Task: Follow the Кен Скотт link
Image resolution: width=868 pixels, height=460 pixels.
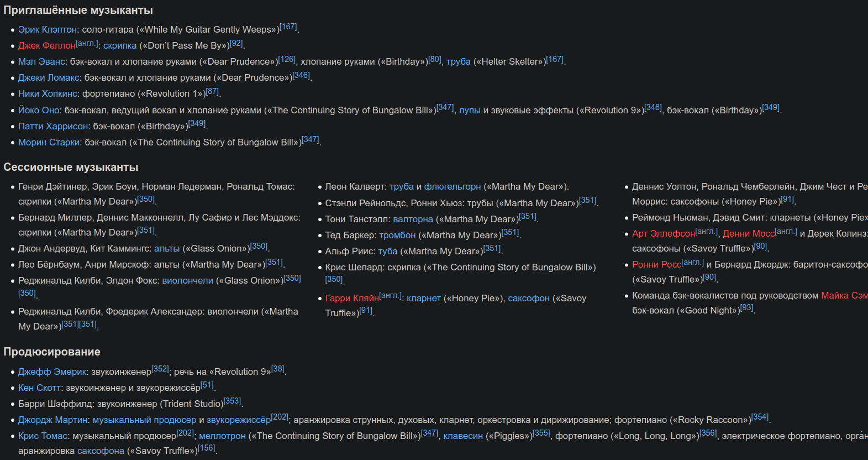Action: click(40, 388)
